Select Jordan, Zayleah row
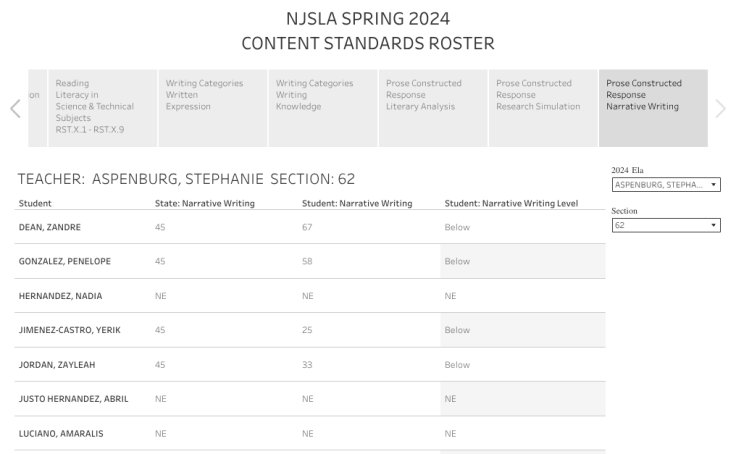 pyautogui.click(x=57, y=365)
